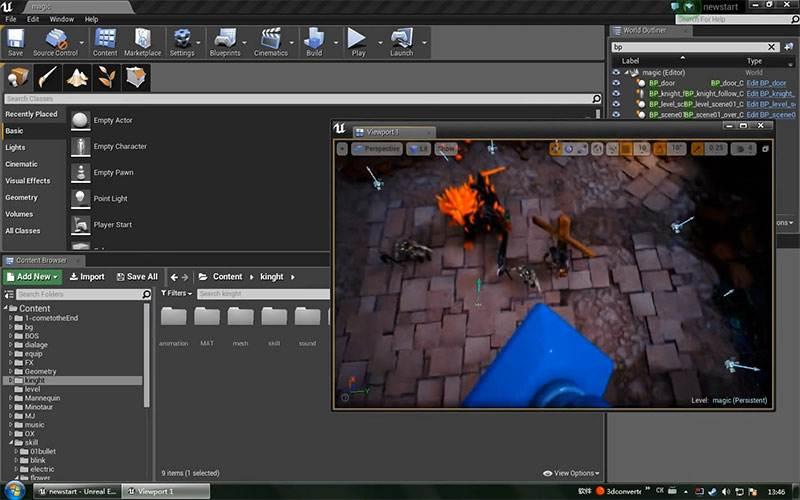
Task: Click the Save toolbar icon
Action: (x=15, y=41)
